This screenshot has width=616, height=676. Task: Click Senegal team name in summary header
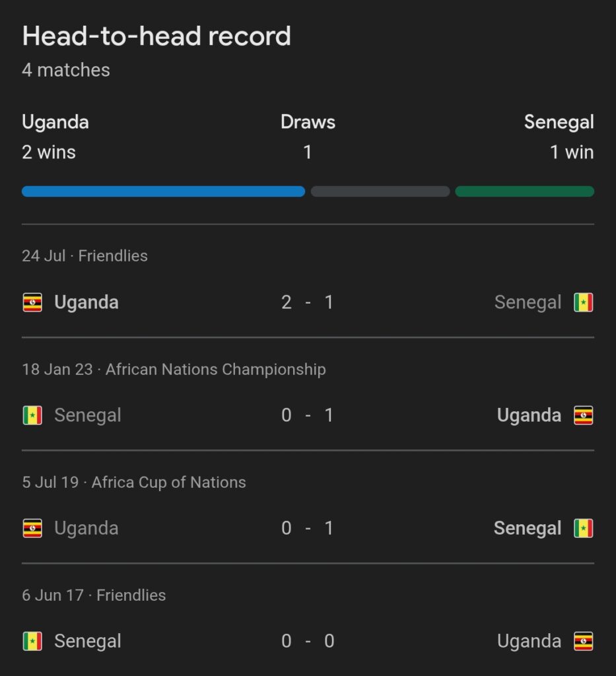tap(559, 123)
